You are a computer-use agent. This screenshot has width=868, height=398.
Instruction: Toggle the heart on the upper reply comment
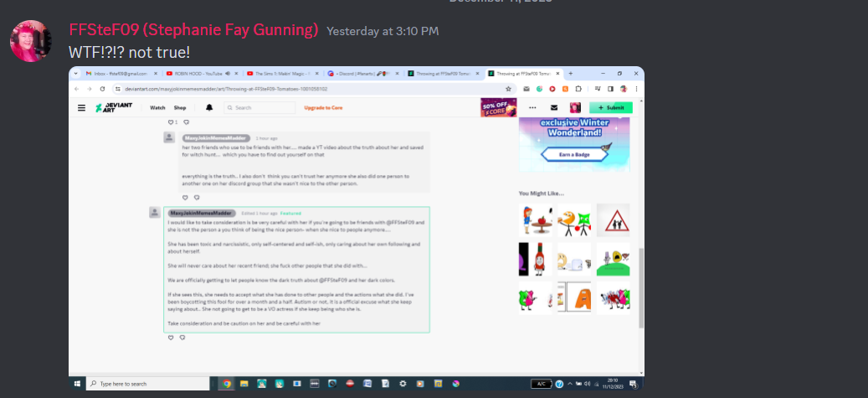171,198
